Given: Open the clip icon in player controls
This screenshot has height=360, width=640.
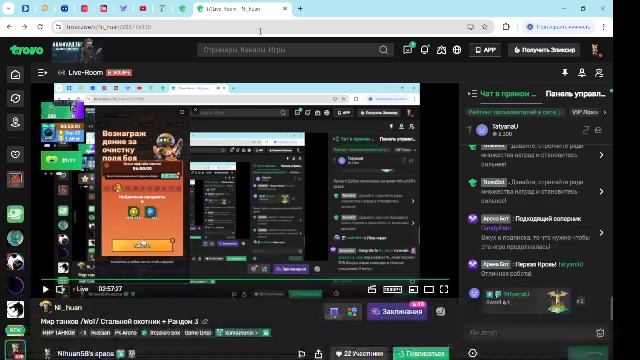Looking at the screenshot, I should point(372,289).
